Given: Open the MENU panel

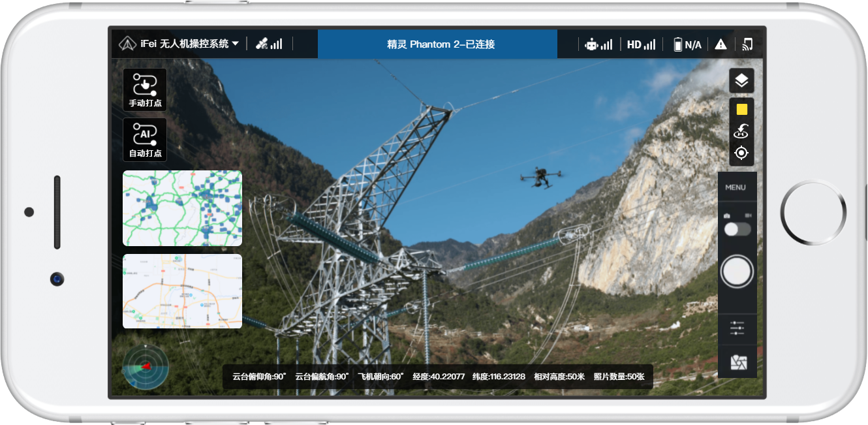Looking at the screenshot, I should click(736, 188).
